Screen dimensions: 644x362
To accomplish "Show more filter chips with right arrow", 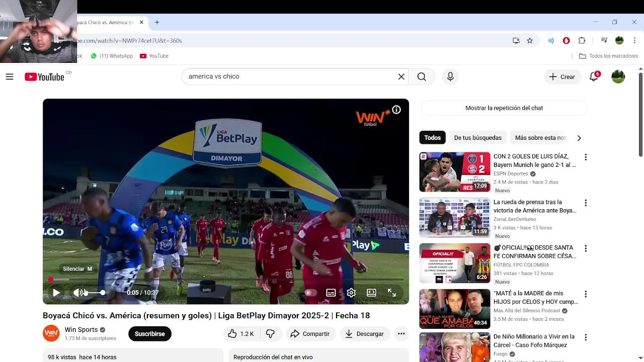I will (x=579, y=138).
